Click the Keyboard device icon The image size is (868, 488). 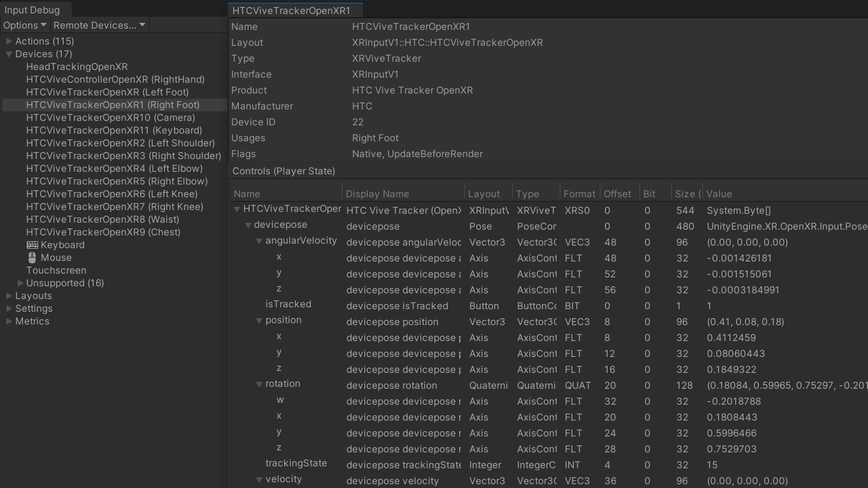point(32,245)
